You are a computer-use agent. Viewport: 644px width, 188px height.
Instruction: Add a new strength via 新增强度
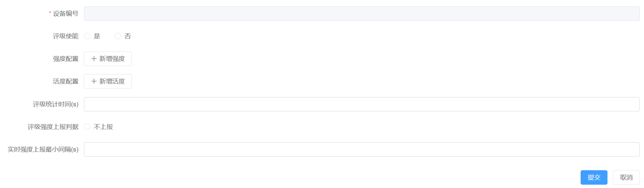pyautogui.click(x=108, y=59)
